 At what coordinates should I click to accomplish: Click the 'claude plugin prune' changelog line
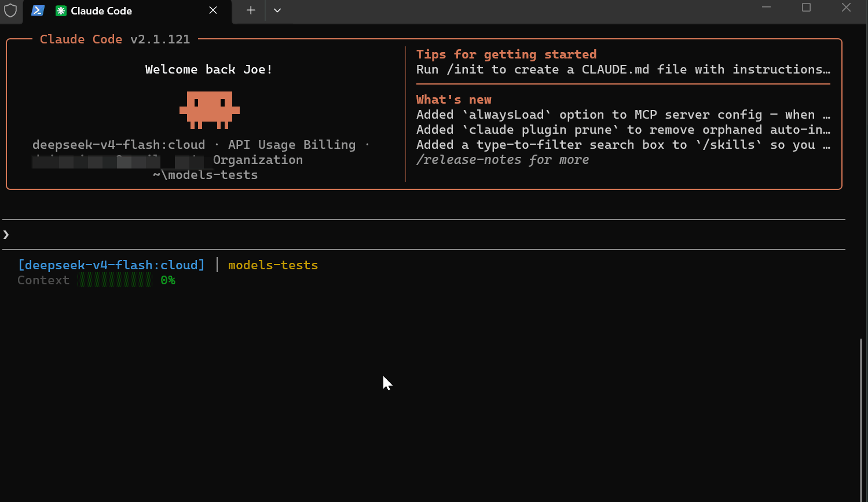622,130
